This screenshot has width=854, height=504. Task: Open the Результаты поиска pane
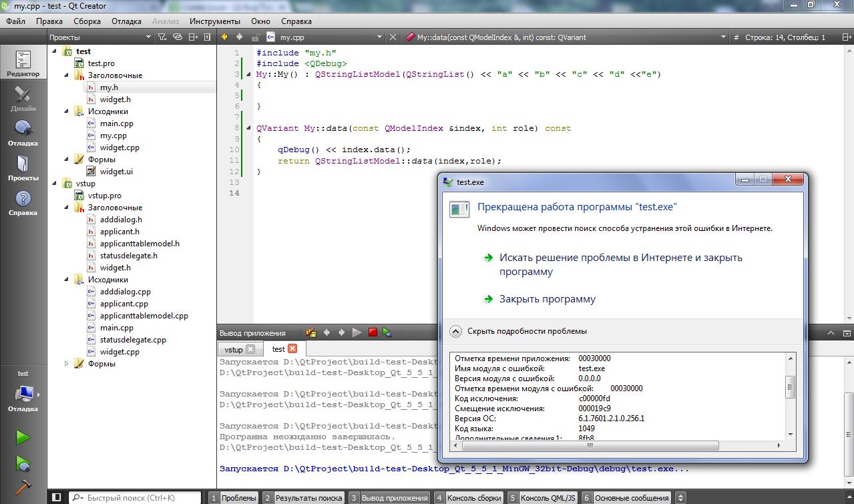[302, 497]
